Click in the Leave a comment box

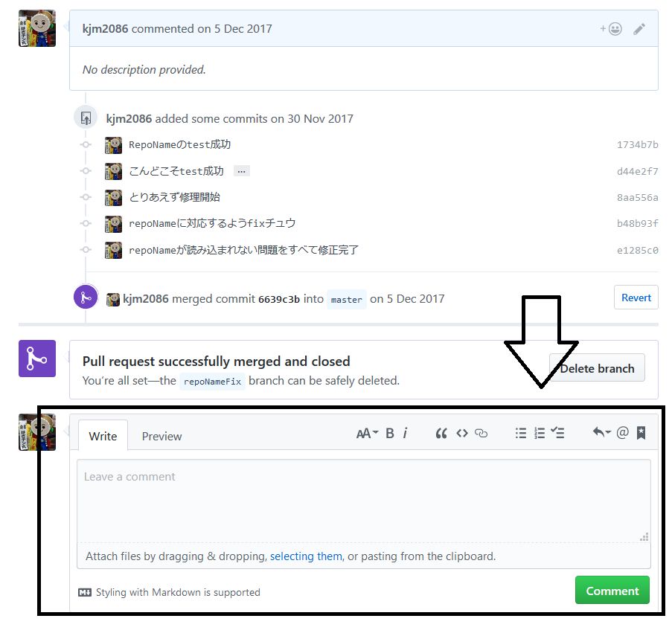point(363,501)
